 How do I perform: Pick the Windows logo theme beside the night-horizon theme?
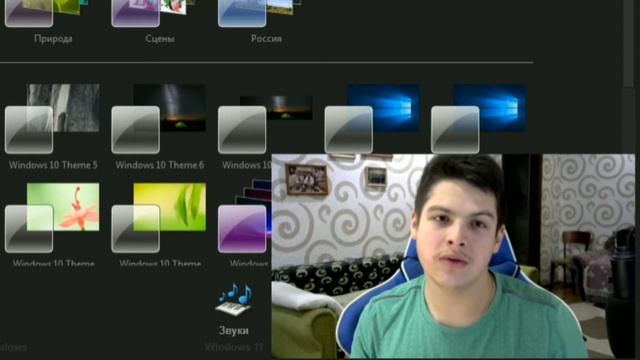pos(372,118)
